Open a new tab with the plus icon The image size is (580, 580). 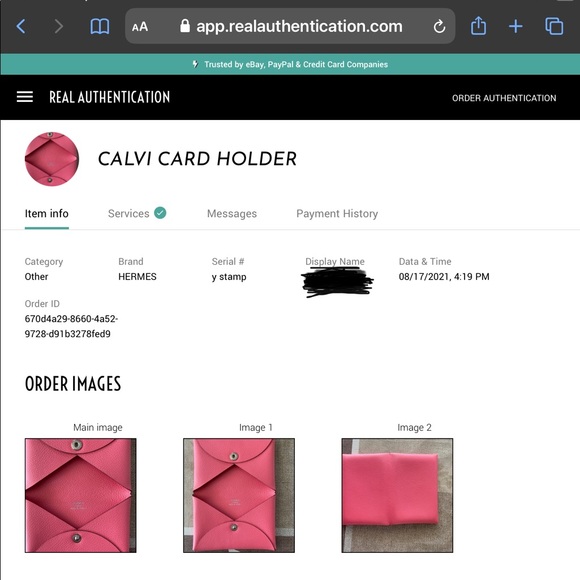(x=516, y=27)
